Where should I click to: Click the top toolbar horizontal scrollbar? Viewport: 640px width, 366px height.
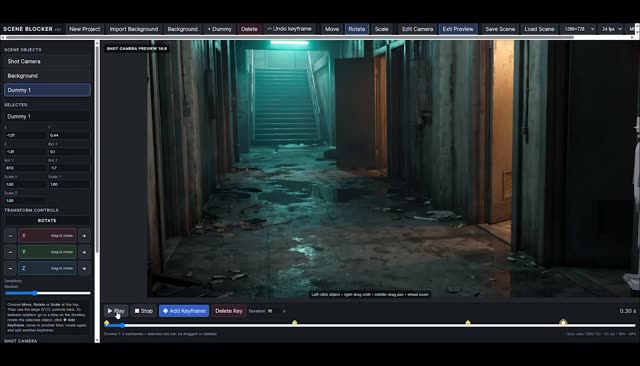point(289,37)
